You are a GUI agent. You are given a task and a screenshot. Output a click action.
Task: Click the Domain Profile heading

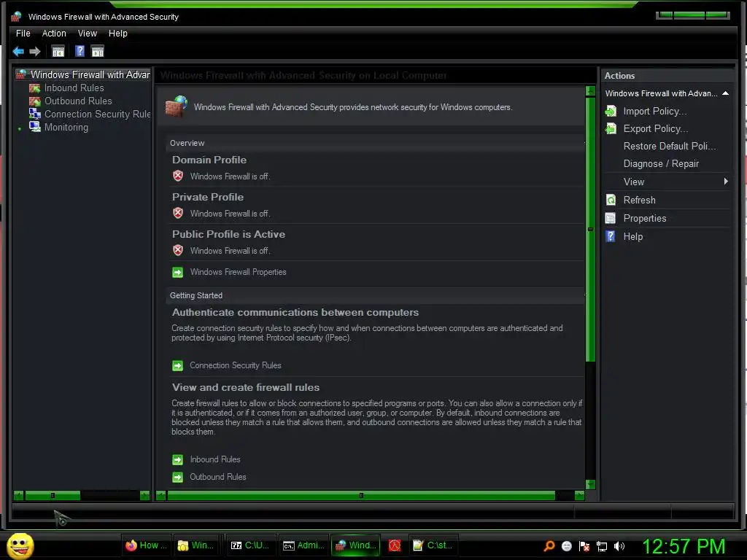coord(209,160)
